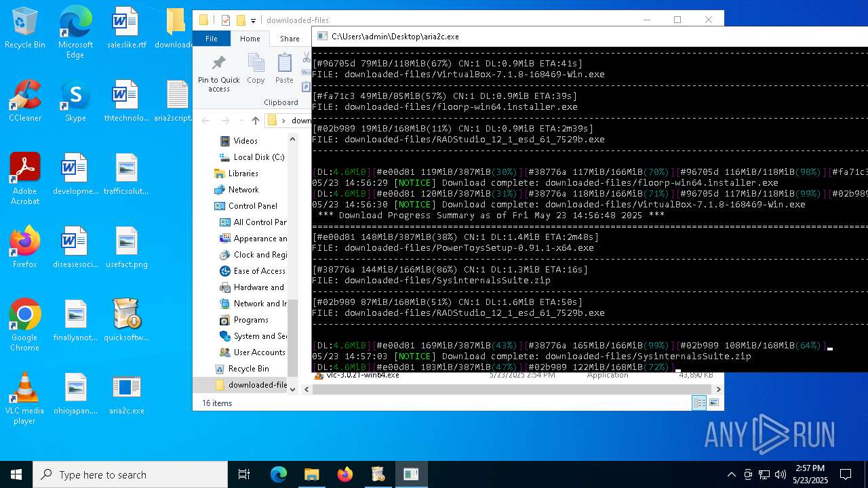Select the thtechnolo... Word document icon
The height and width of the screenshot is (488, 868).
(126, 102)
